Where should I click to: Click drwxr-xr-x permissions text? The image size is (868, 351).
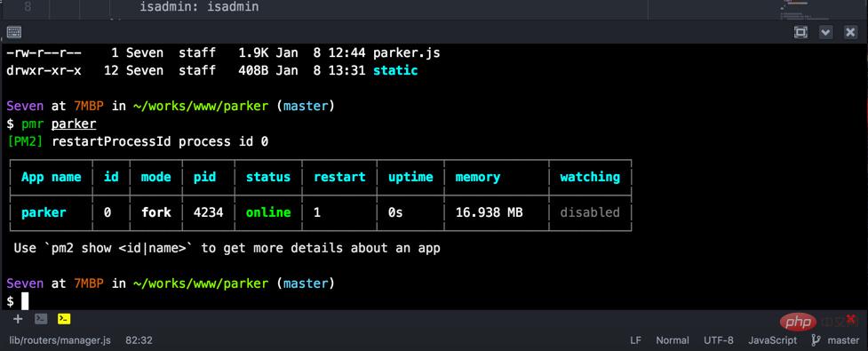44,71
